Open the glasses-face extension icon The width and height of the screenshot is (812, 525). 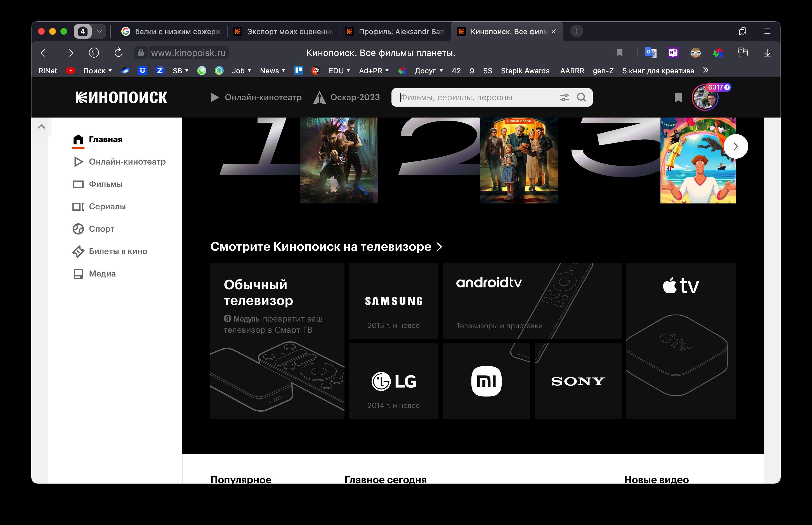[695, 53]
